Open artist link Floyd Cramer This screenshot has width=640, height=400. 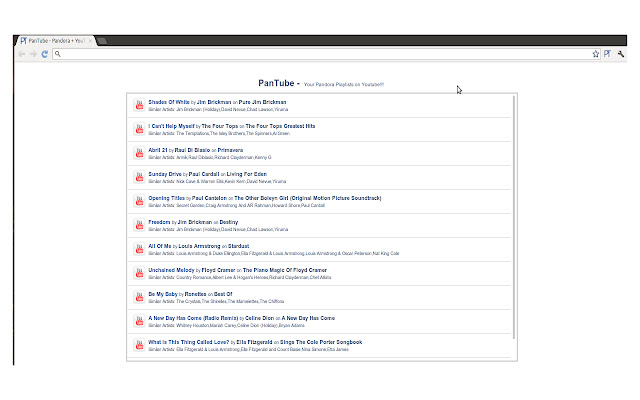(218, 270)
